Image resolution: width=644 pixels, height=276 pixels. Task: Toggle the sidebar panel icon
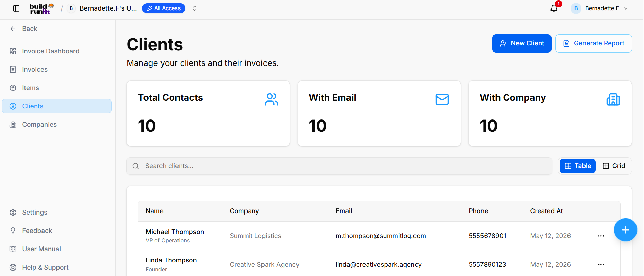coord(16,8)
